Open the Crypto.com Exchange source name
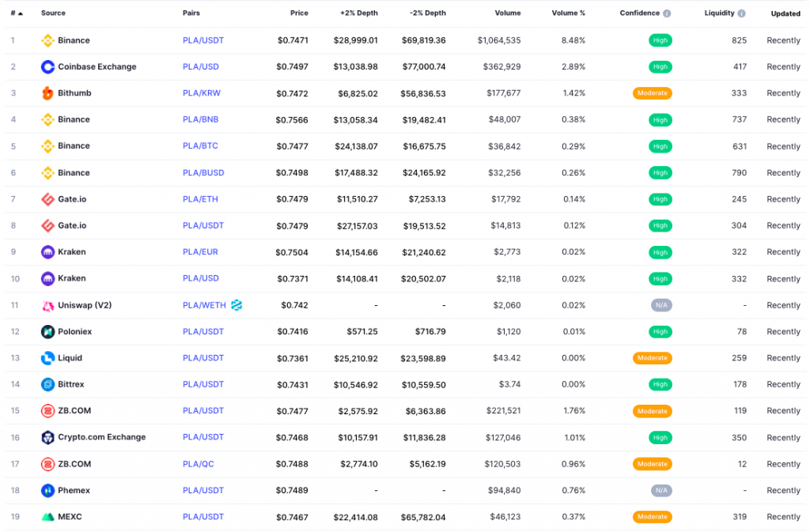810x532 pixels. click(102, 437)
